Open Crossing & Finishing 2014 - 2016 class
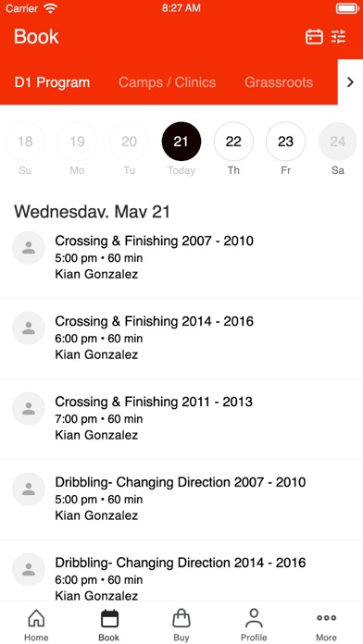 (181, 339)
